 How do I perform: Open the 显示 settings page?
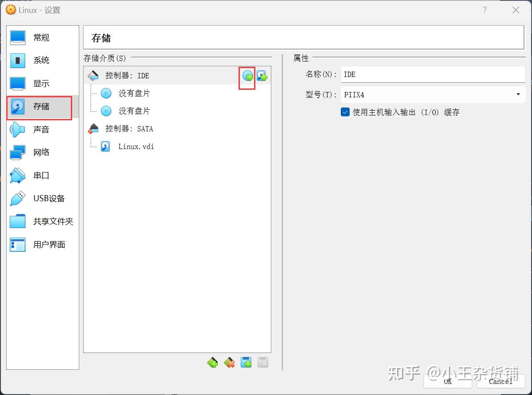click(42, 83)
